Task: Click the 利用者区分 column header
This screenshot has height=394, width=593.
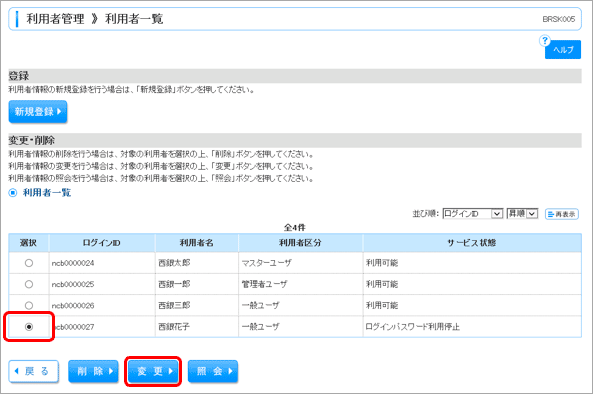Action: pyautogui.click(x=300, y=243)
